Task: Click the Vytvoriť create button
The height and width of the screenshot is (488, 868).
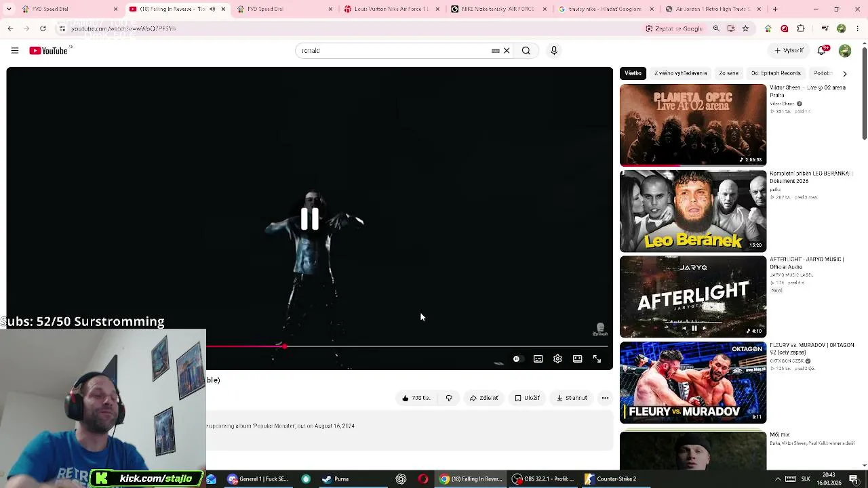Action: click(789, 51)
